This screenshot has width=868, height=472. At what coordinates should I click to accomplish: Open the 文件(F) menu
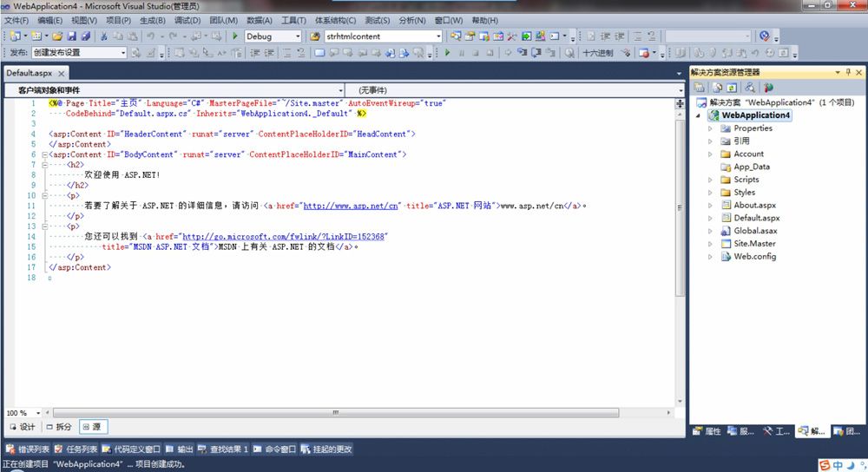point(16,21)
